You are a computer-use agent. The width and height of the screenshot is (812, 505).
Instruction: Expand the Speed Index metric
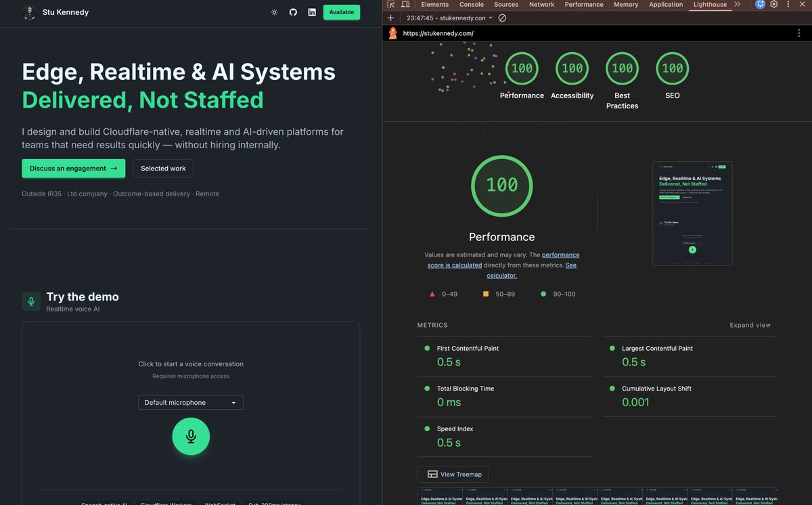[x=504, y=437]
